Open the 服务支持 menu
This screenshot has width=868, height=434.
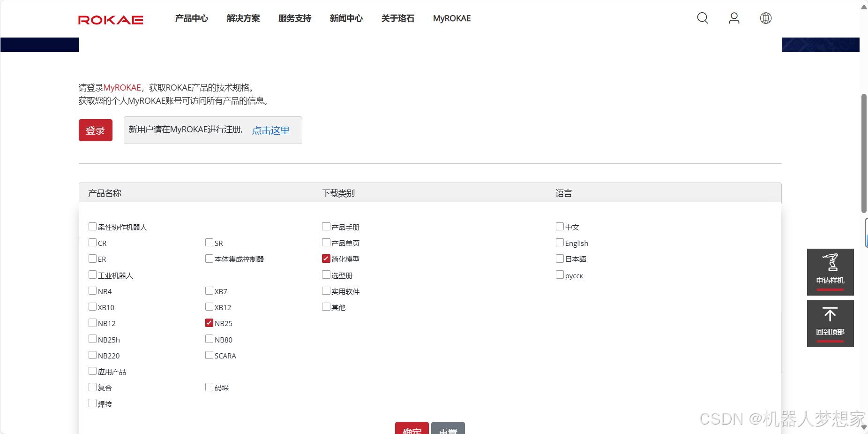pyautogui.click(x=295, y=18)
